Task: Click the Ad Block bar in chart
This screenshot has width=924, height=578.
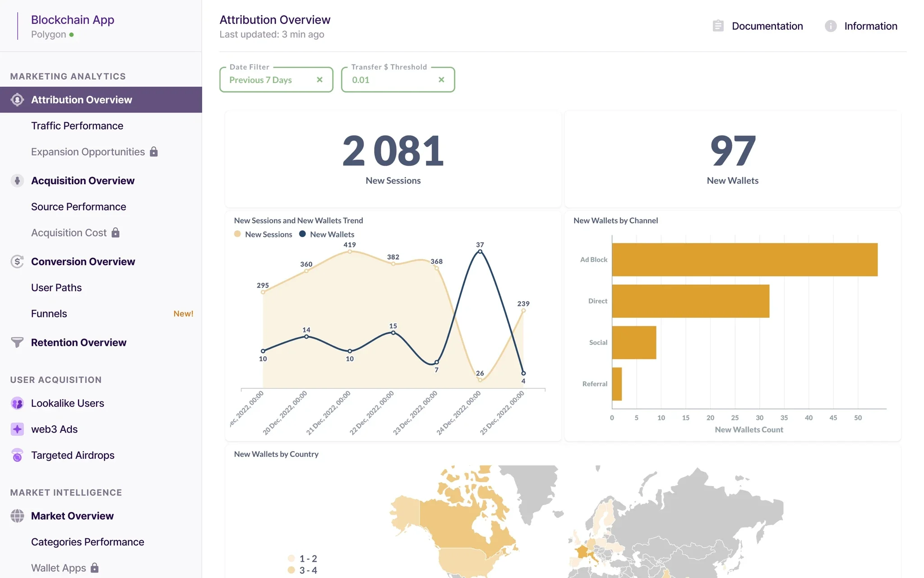Action: tap(744, 260)
